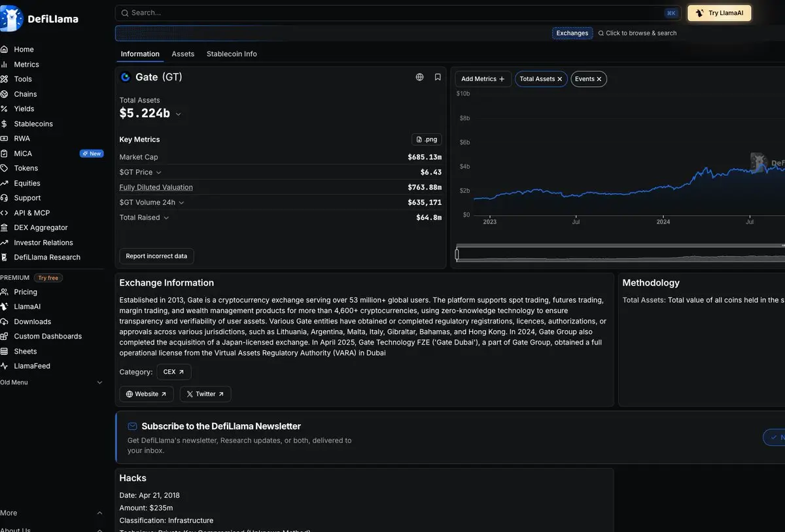Screen dimensions: 785x532
Task: Click the globe website icon beside Gate
Action: 420,77
